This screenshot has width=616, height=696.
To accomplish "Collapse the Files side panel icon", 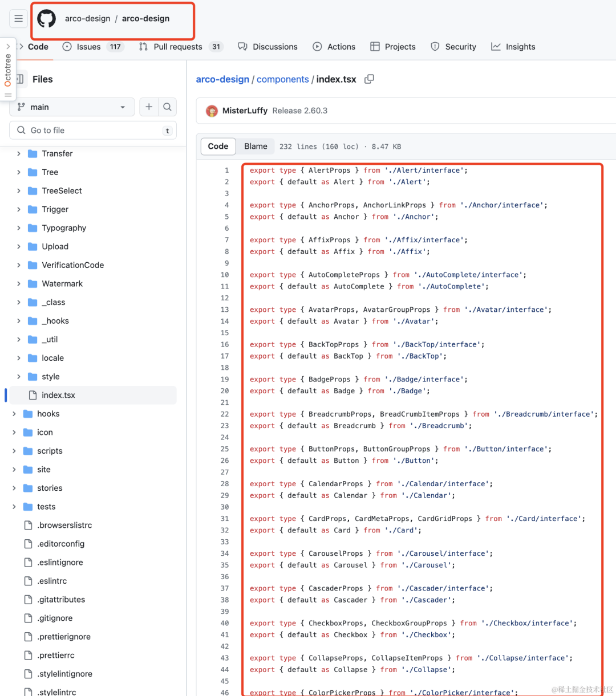I will pos(20,79).
